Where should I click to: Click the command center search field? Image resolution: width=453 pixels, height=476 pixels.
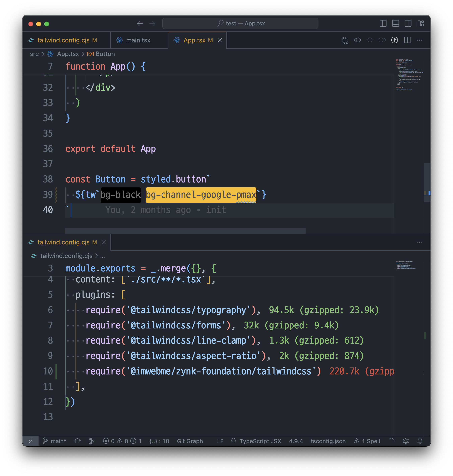click(x=240, y=23)
